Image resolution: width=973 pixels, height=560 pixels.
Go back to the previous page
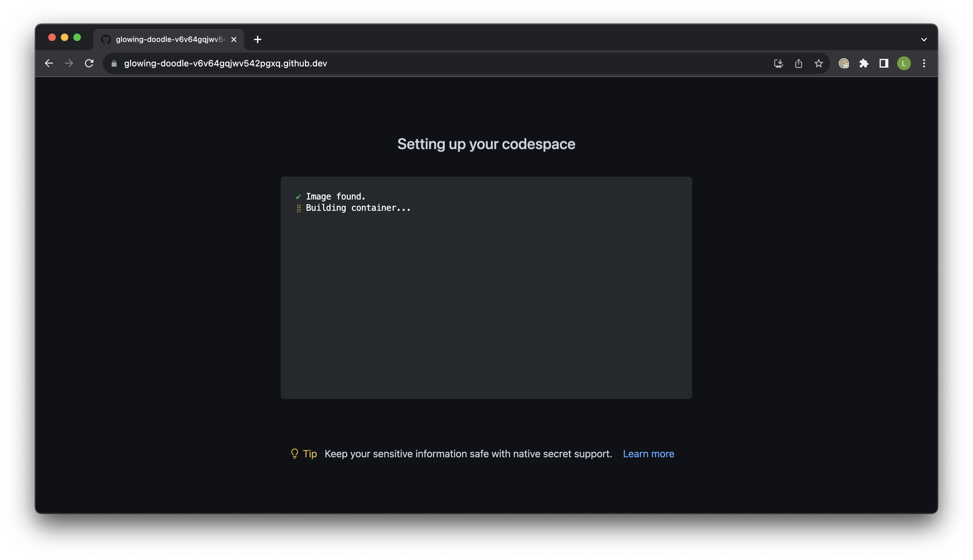tap(49, 64)
